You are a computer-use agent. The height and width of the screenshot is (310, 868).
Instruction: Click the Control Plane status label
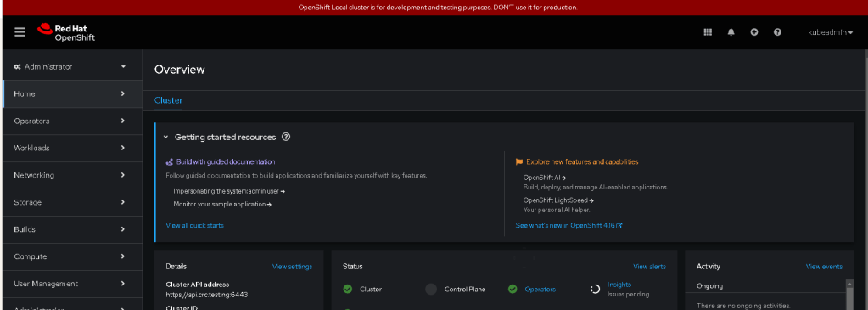(465, 289)
